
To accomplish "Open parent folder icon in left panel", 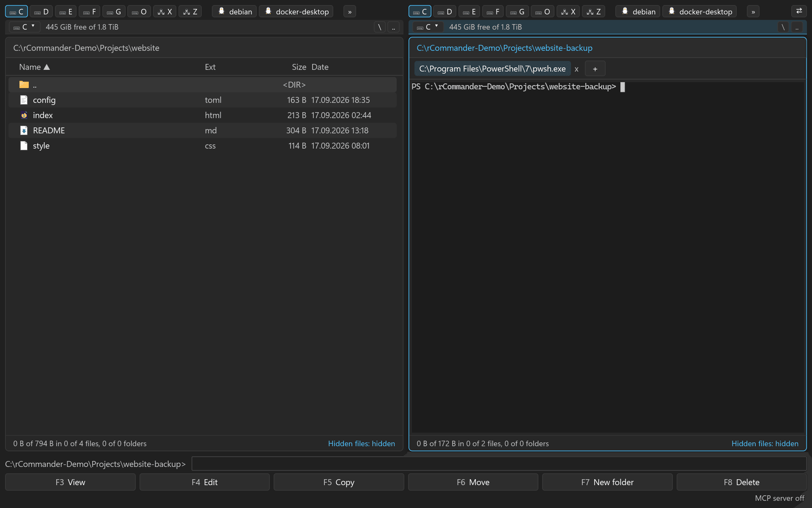I will [24, 85].
